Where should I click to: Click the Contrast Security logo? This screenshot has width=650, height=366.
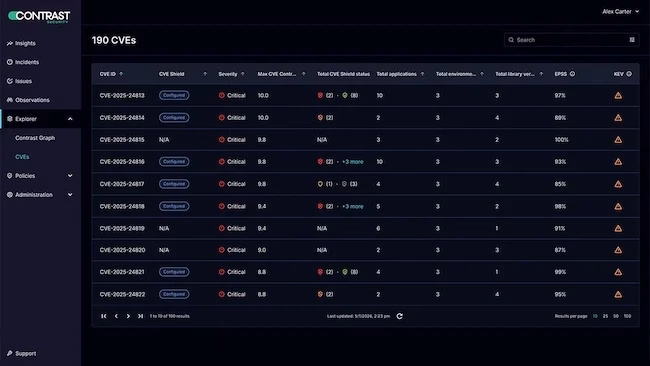click(39, 16)
